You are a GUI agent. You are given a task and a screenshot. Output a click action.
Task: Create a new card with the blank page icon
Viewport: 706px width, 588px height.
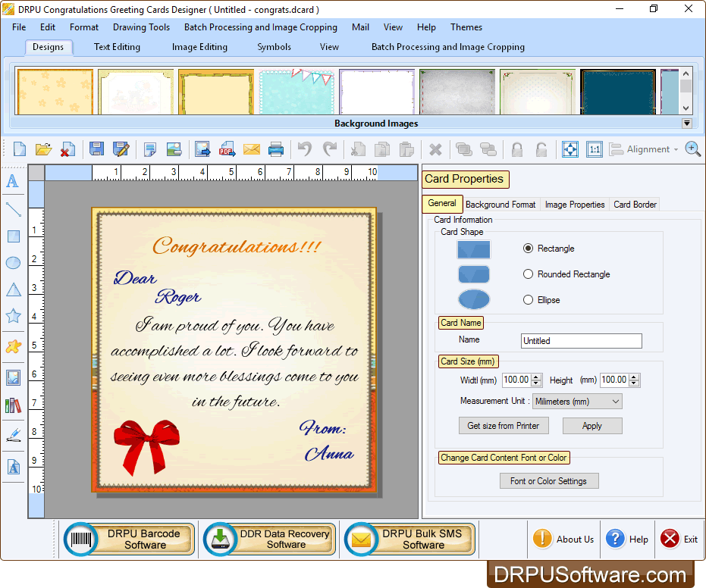click(x=20, y=149)
